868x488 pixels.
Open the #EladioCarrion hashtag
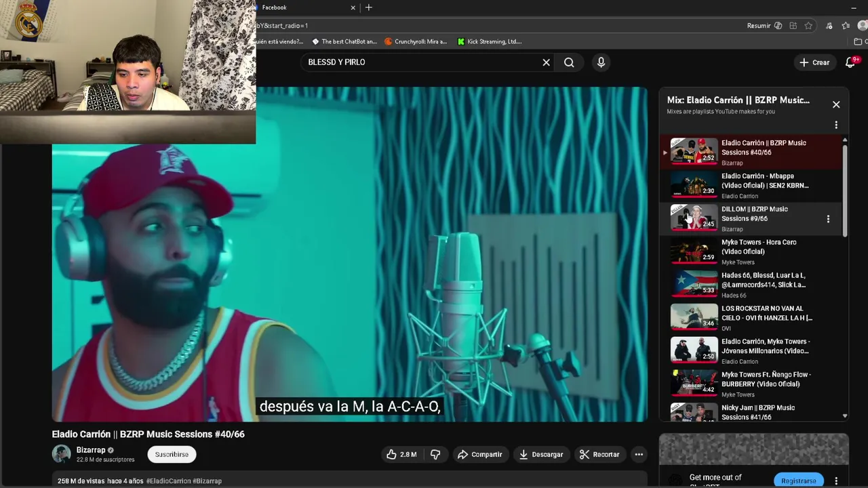(x=169, y=481)
